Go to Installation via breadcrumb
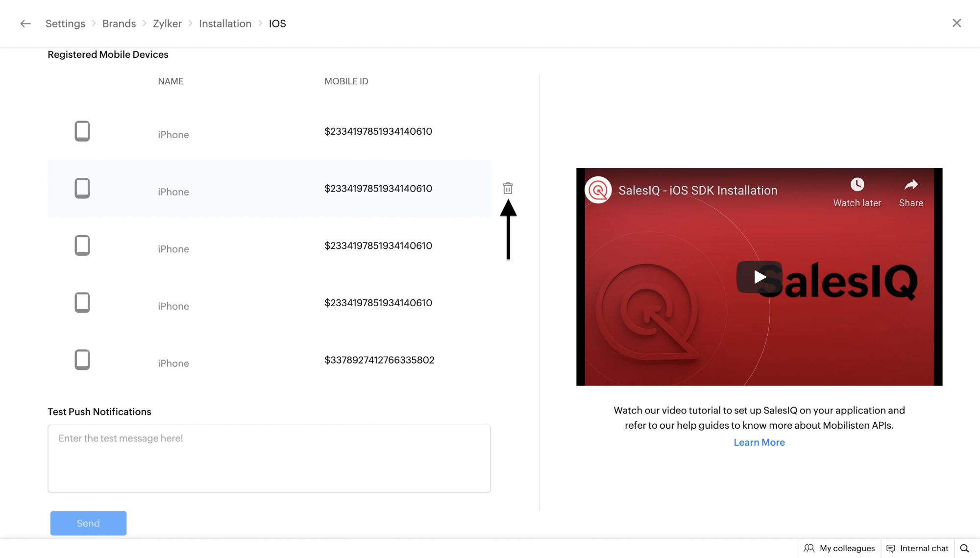Screen dimensions: 980x558 pos(225,23)
